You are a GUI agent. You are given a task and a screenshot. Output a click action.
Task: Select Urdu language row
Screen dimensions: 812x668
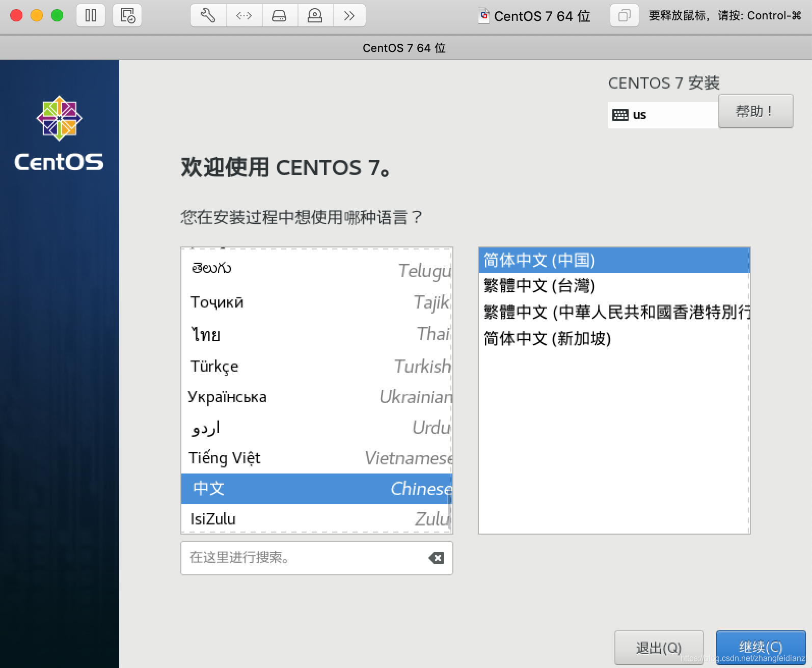click(x=316, y=427)
